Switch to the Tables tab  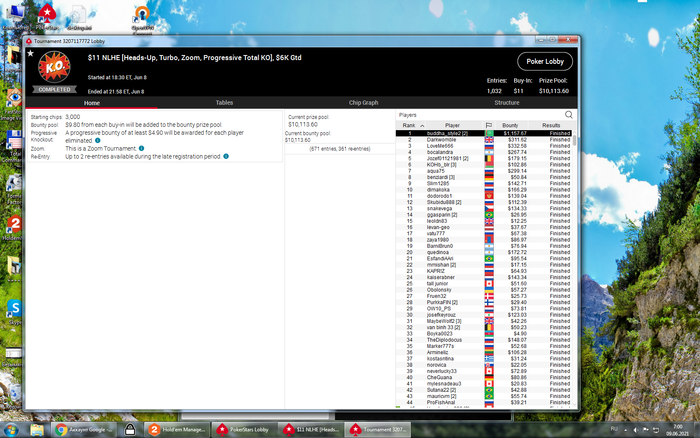click(224, 103)
